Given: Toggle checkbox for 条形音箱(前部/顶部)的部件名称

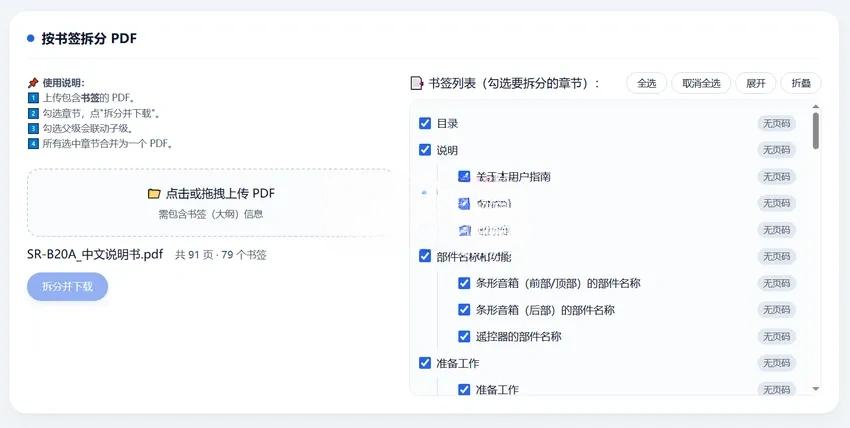Looking at the screenshot, I should tap(464, 283).
